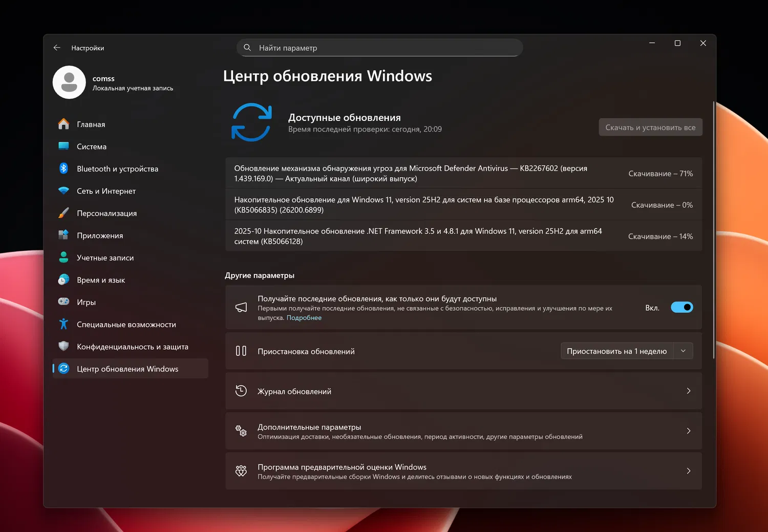Open Главная in the sidebar
This screenshot has width=768, height=532.
[x=131, y=124]
